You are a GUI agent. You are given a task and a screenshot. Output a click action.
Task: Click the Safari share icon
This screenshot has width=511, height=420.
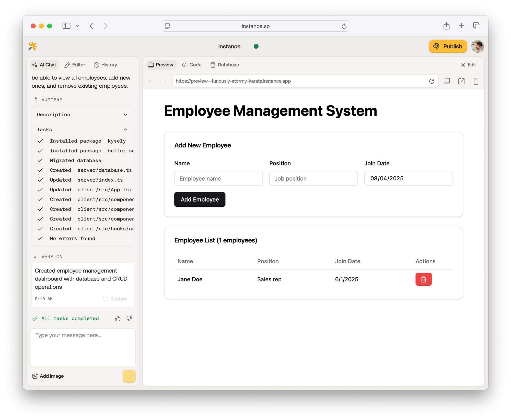(x=446, y=26)
